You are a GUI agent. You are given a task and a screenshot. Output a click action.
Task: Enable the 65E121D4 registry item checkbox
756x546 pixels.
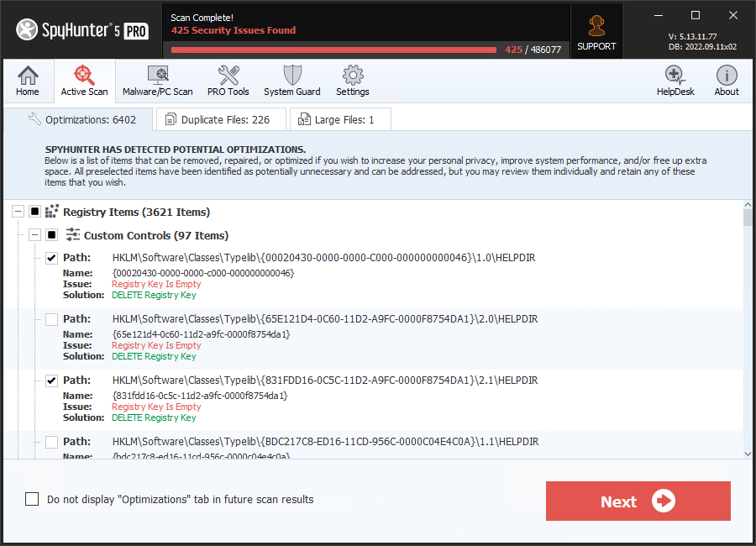[x=51, y=319]
